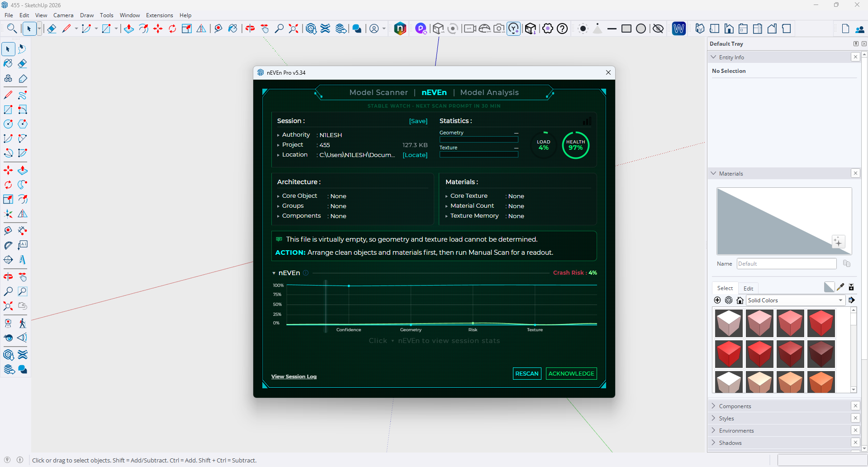This screenshot has width=868, height=467.
Task: Click Zoom Extents in top toolbar
Action: [x=294, y=29]
